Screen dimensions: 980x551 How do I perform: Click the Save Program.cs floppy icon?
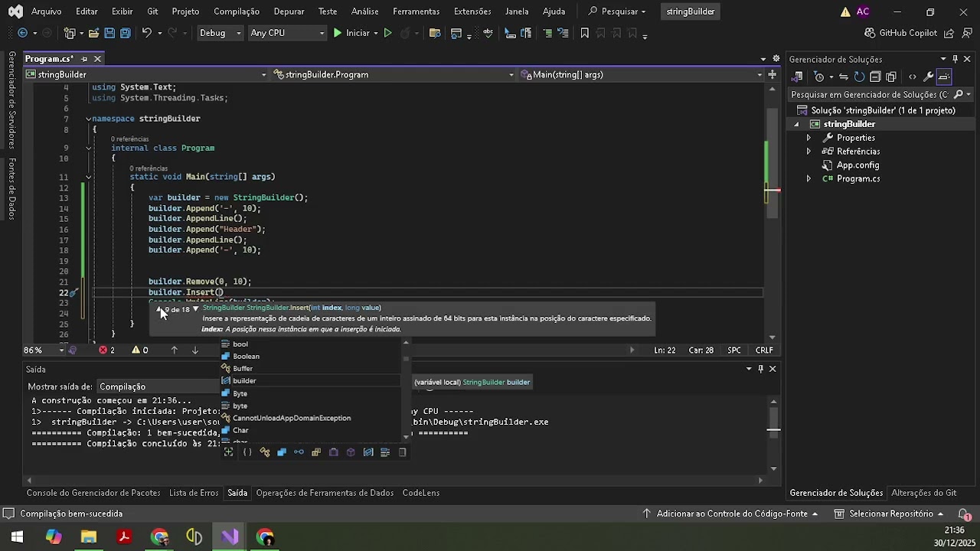(109, 33)
